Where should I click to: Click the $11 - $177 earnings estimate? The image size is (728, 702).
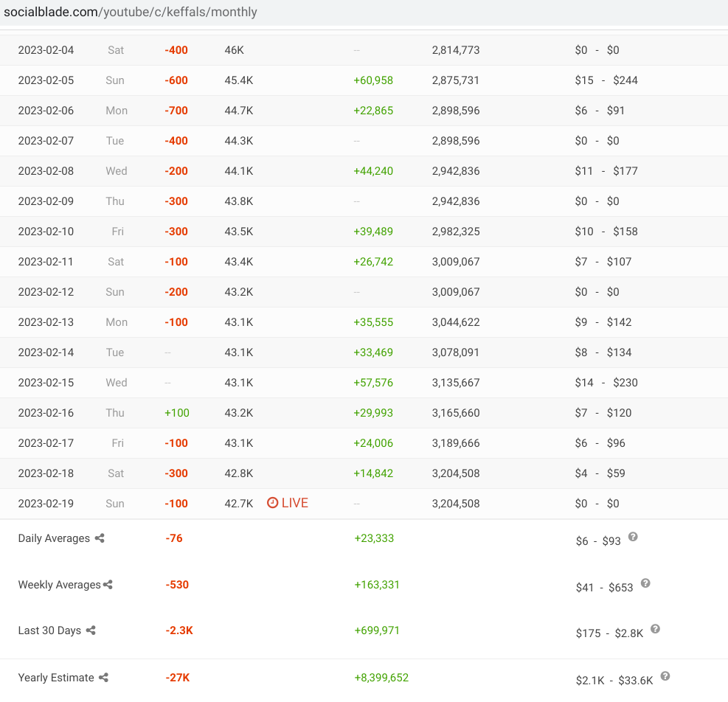(x=606, y=171)
